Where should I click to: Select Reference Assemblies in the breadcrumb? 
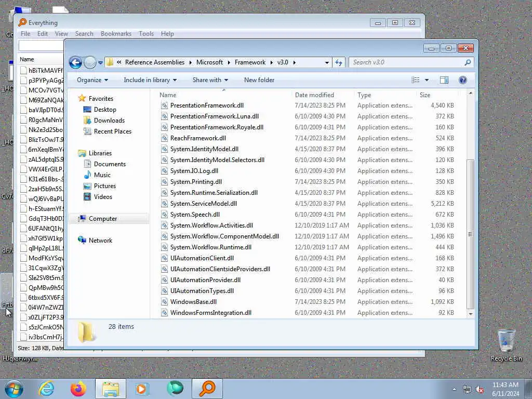coord(155,62)
